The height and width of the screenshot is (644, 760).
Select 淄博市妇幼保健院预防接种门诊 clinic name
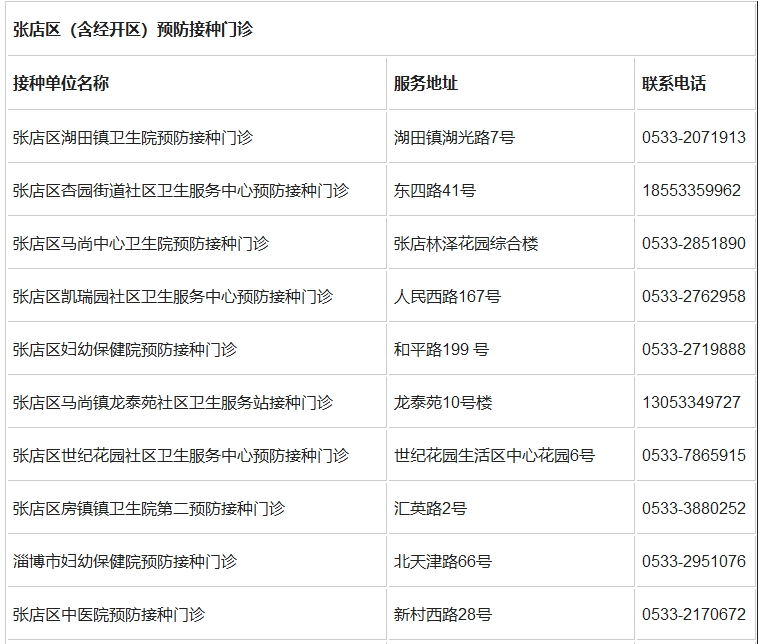tap(124, 561)
